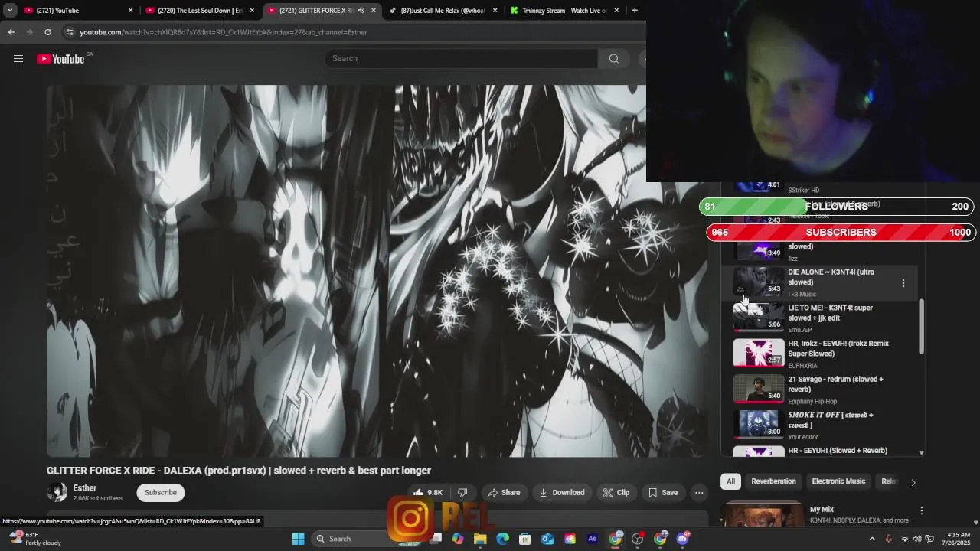Share this video using the Share button
Image resolution: width=980 pixels, height=551 pixels.
(504, 492)
